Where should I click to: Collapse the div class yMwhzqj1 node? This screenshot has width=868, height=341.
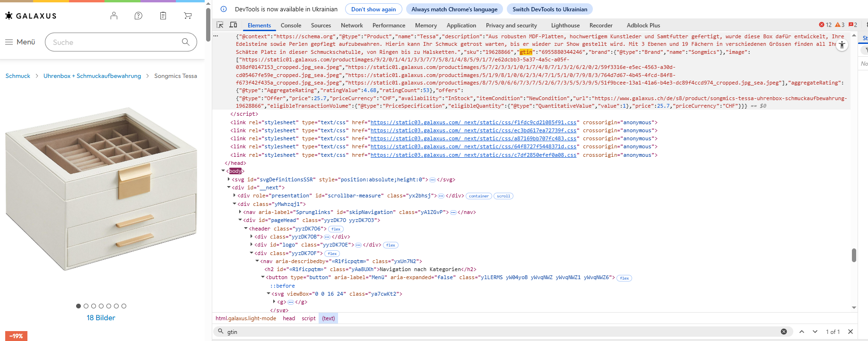click(234, 204)
